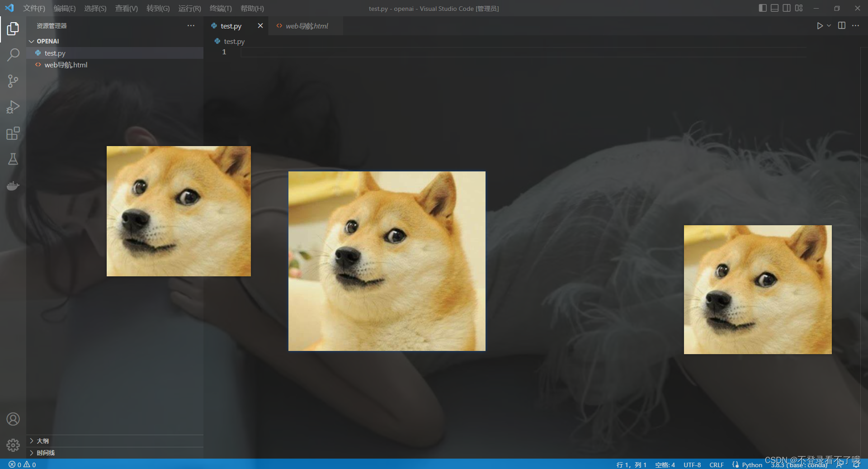Click the right doge image

(758, 289)
